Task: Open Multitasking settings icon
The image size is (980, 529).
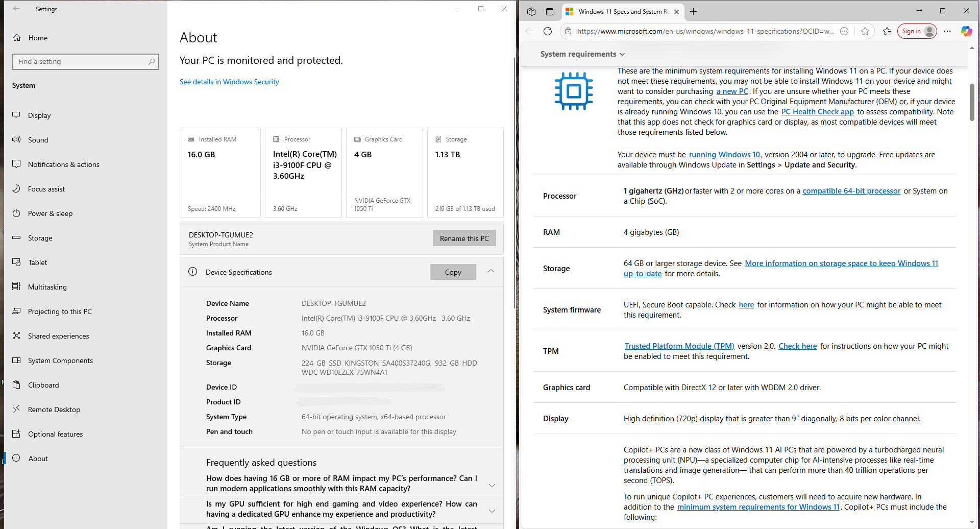Action: point(16,286)
